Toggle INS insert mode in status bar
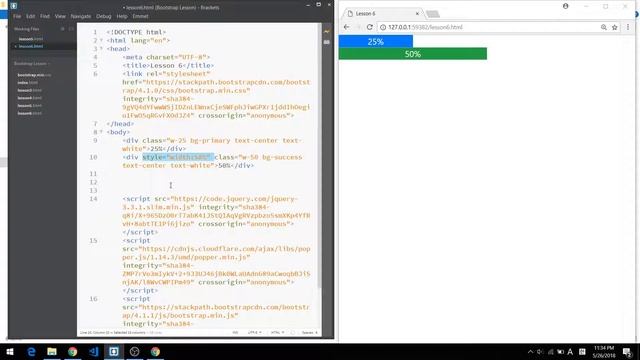This screenshot has height=360, width=640. tap(235, 333)
